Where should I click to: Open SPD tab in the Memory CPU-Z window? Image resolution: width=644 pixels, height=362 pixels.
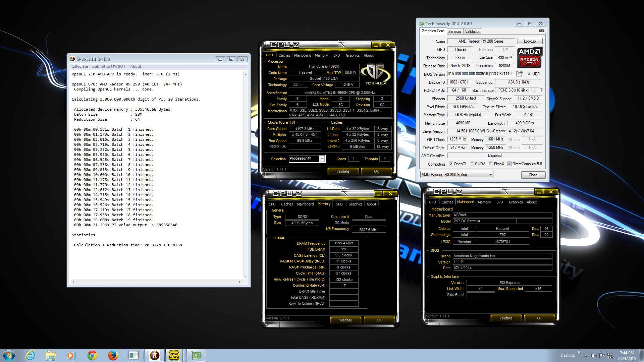339,204
